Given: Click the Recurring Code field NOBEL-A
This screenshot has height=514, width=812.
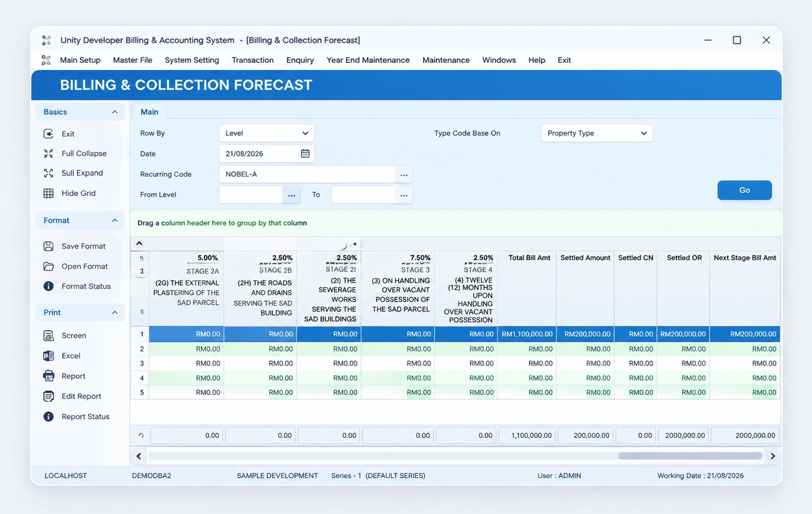Looking at the screenshot, I should click(307, 175).
